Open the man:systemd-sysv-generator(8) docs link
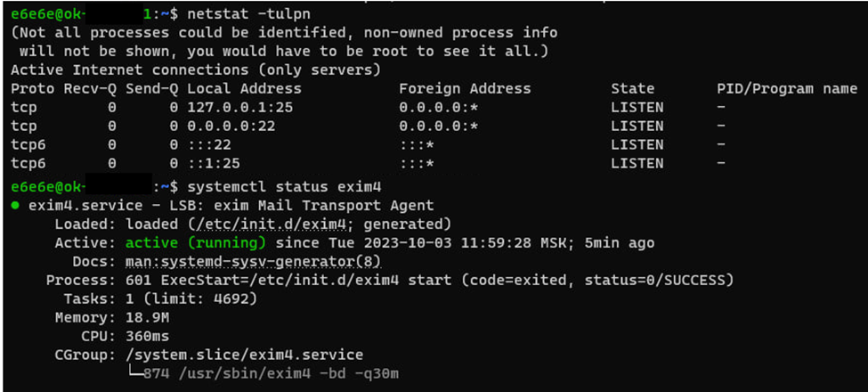Image resolution: width=868 pixels, height=392 pixels. tap(254, 261)
